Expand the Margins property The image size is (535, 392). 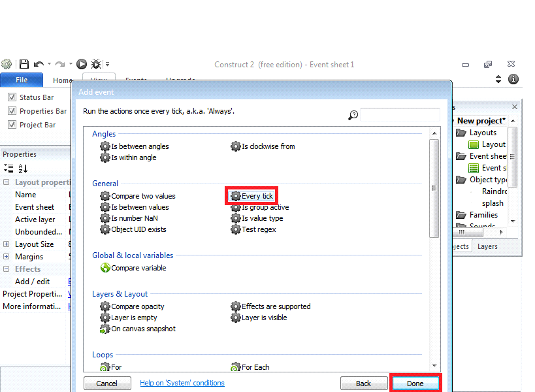6,257
